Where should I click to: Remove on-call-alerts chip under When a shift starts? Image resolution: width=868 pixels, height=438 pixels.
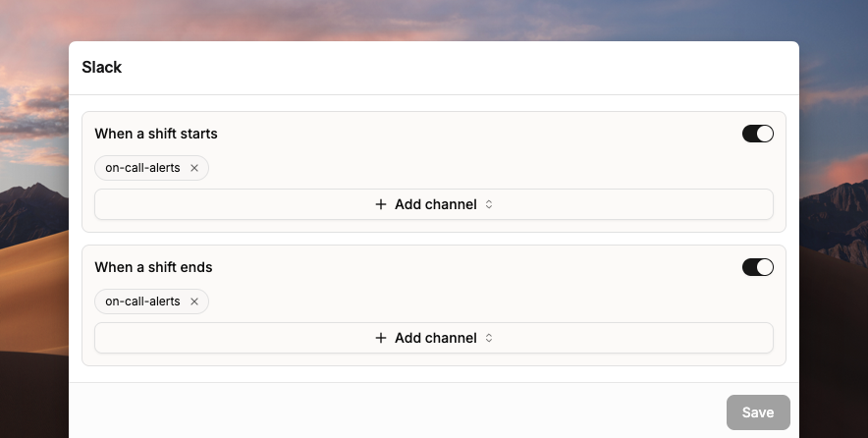click(194, 168)
